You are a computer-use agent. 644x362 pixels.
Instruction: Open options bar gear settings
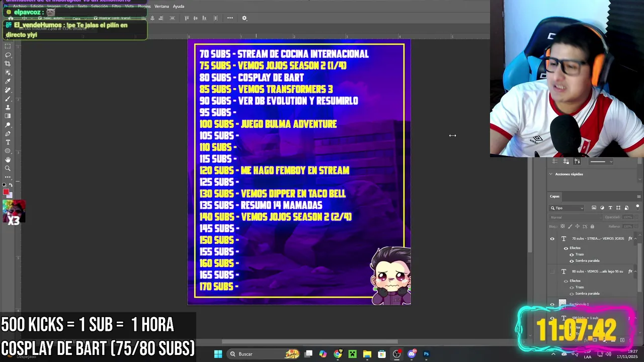click(x=245, y=18)
